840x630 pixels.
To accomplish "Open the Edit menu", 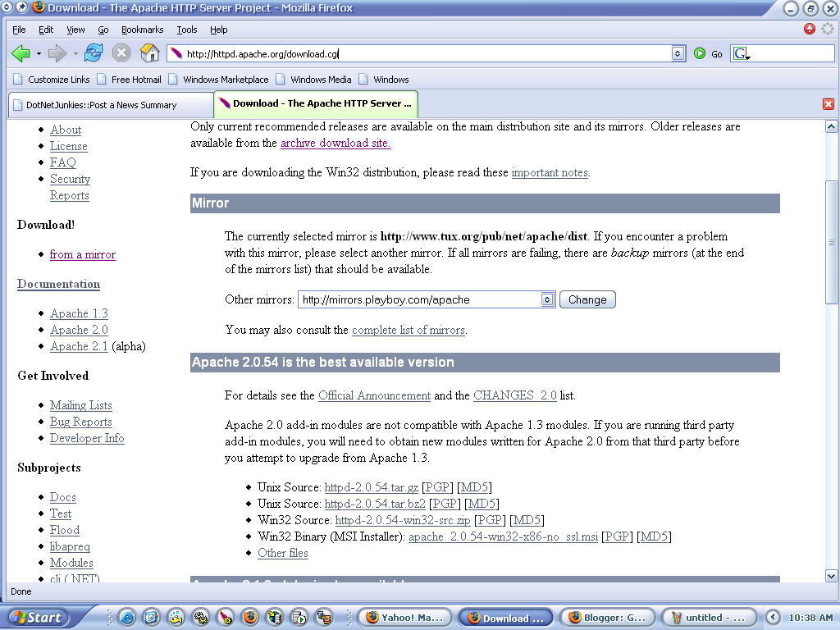I will point(46,30).
